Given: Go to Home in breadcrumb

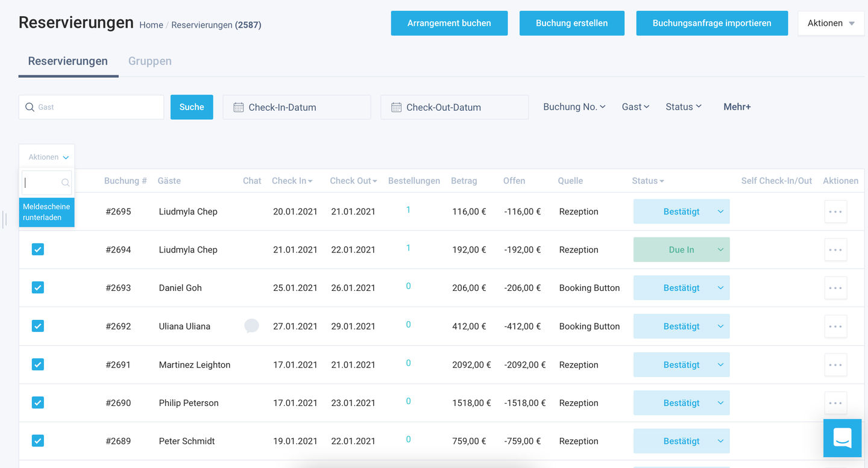Looking at the screenshot, I should [151, 25].
